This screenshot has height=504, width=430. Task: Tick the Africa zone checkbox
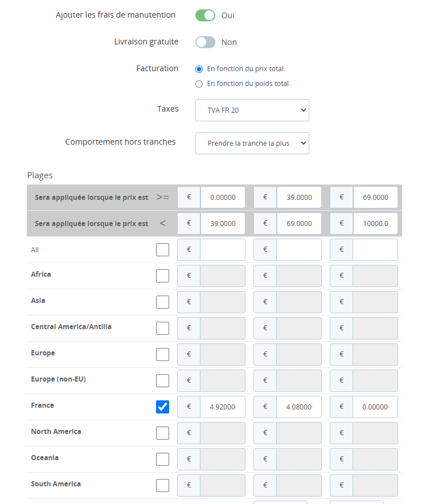pos(162,276)
